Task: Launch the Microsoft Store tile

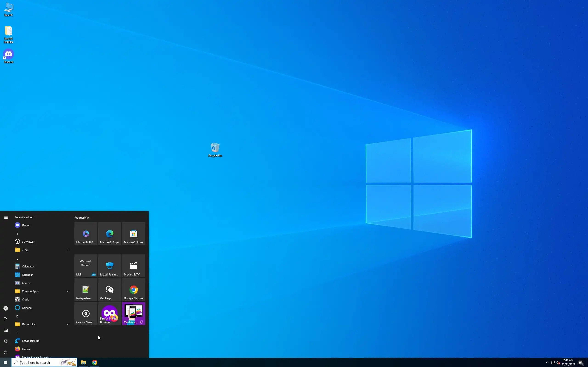Action: [x=133, y=234]
